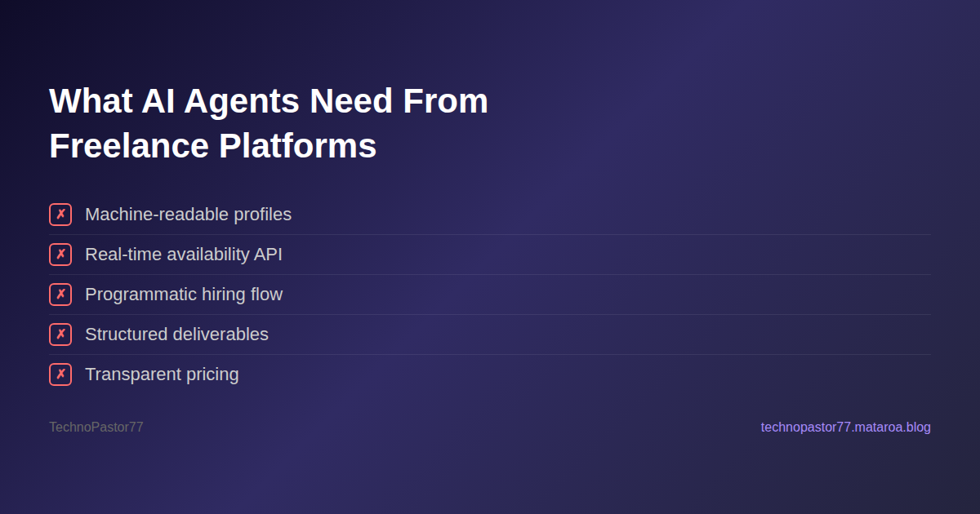Click the title line What AI Agents Need From
Viewport: 980px width, 514px height.
tap(269, 101)
